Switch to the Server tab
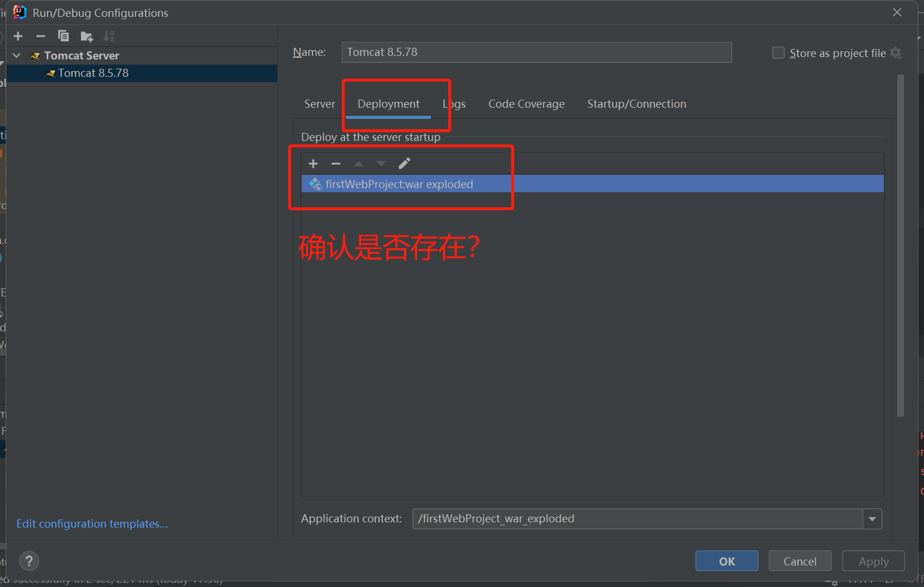Viewport: 924px width, 587px height. (320, 104)
